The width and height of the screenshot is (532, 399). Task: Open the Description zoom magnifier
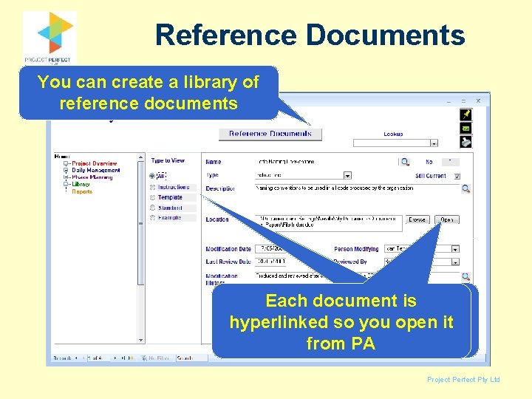pos(465,189)
